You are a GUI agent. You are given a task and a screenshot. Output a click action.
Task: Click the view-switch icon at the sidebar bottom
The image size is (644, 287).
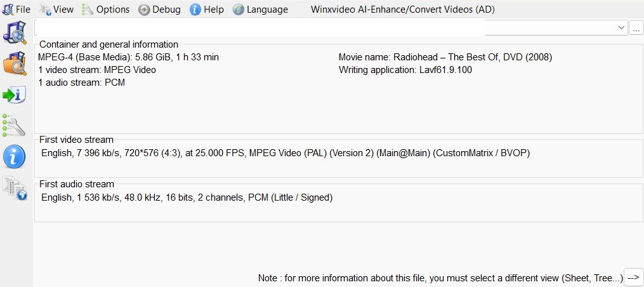point(15,188)
